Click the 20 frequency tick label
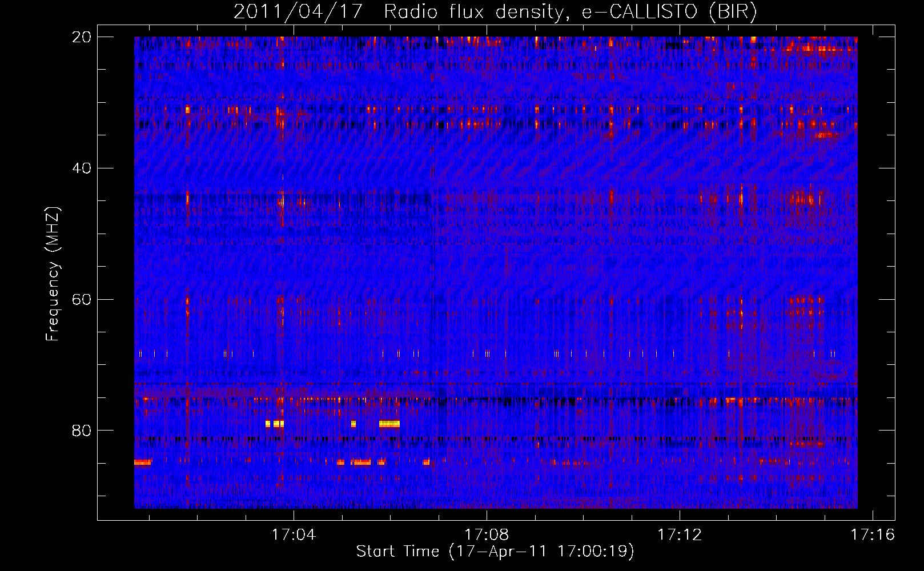The width and height of the screenshot is (924, 571). click(x=81, y=37)
